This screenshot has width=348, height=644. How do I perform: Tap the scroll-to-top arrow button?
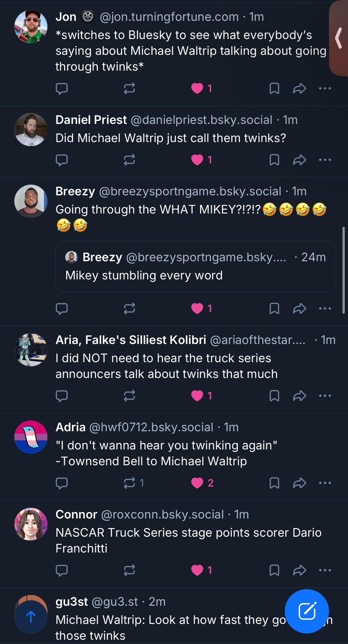pos(31,617)
